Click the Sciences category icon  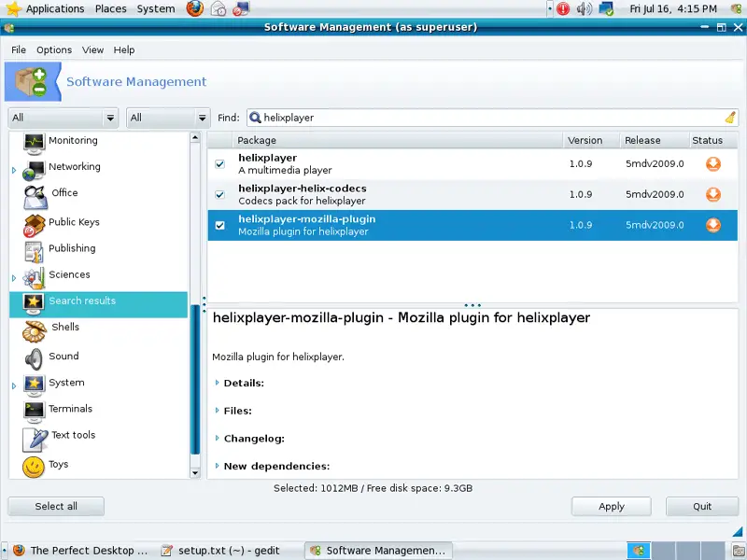coord(34,278)
